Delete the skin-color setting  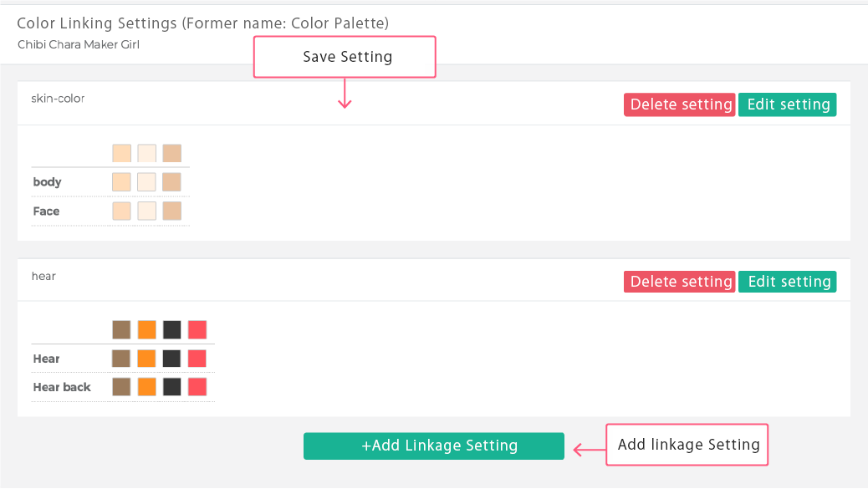[679, 104]
